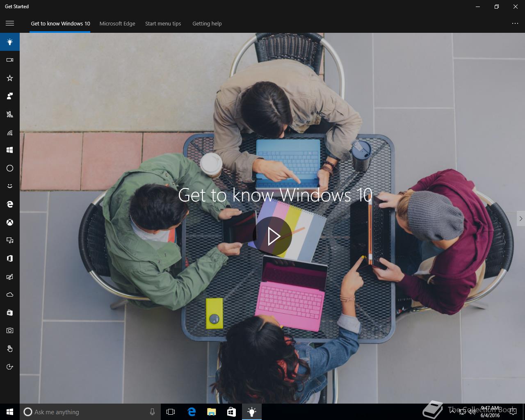
Task: Open the network status tray icon
Action: tap(462, 412)
